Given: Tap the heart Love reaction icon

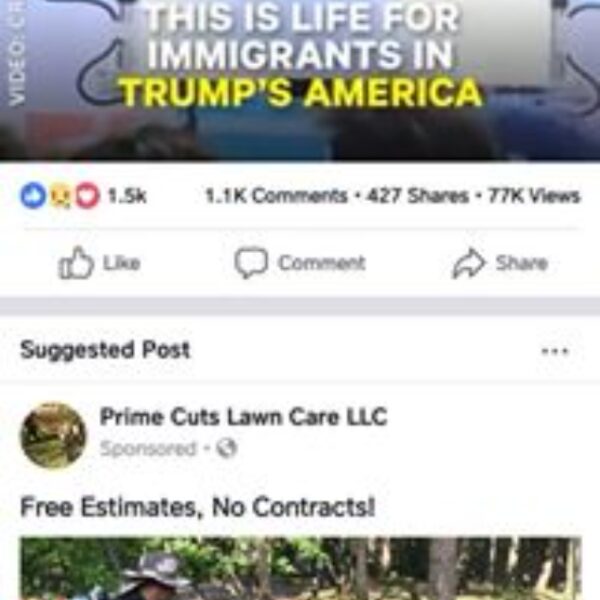Looking at the screenshot, I should (x=87, y=196).
